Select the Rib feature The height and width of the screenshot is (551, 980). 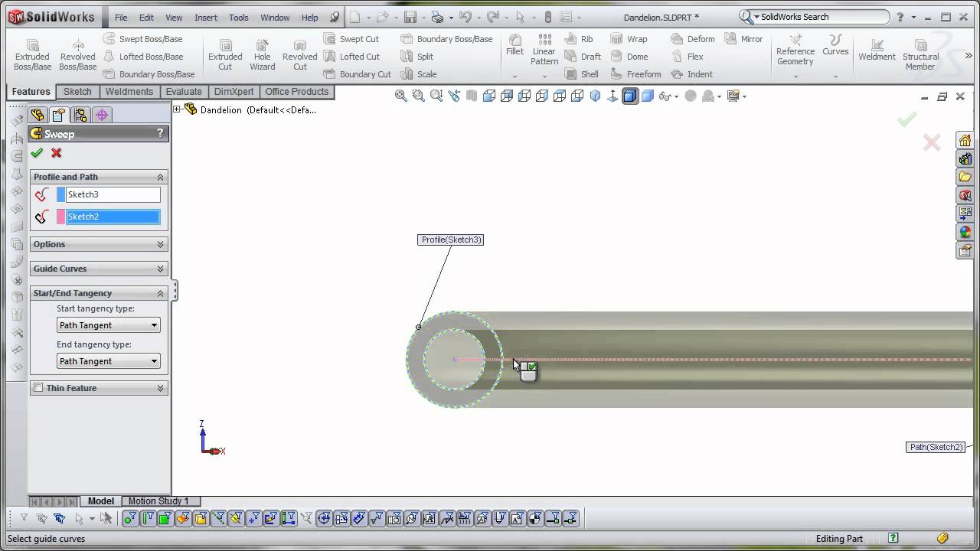(x=579, y=39)
